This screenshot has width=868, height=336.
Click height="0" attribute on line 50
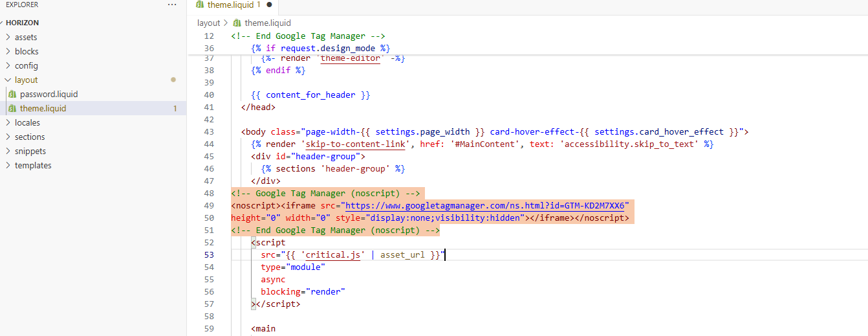(x=256, y=218)
